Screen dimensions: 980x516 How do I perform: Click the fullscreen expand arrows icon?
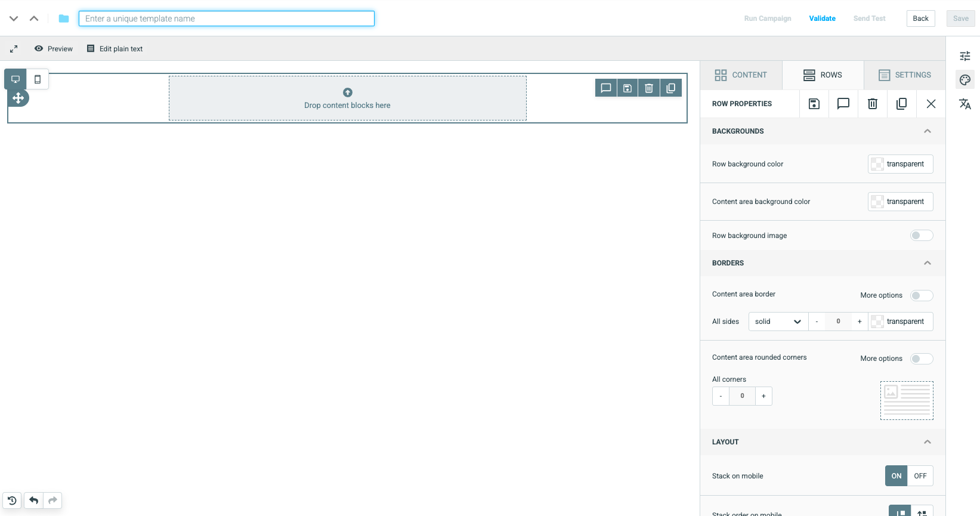point(14,49)
